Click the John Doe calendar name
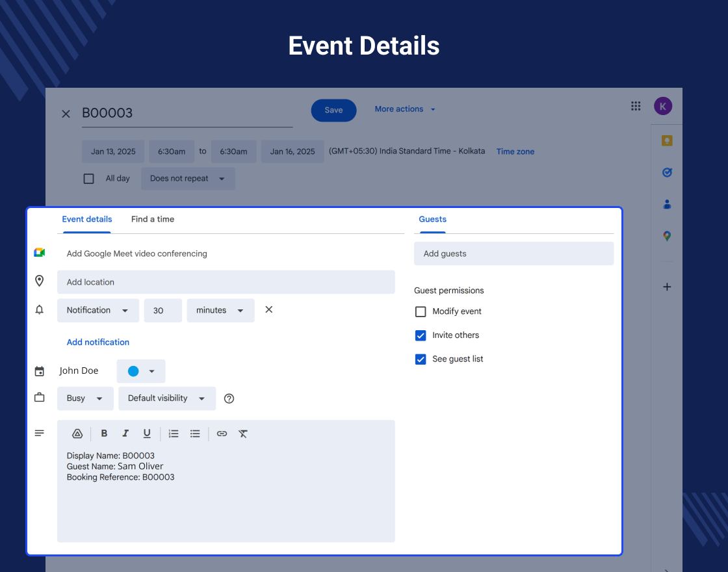The image size is (728, 572). 79,371
